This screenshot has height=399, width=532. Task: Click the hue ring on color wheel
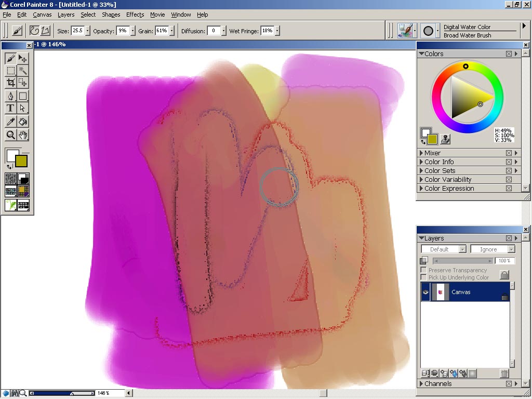466,66
